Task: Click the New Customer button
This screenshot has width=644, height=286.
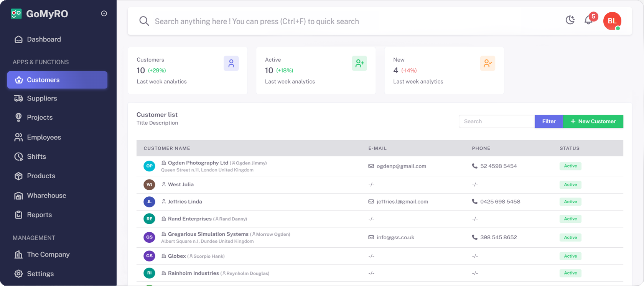Action: [x=593, y=122]
